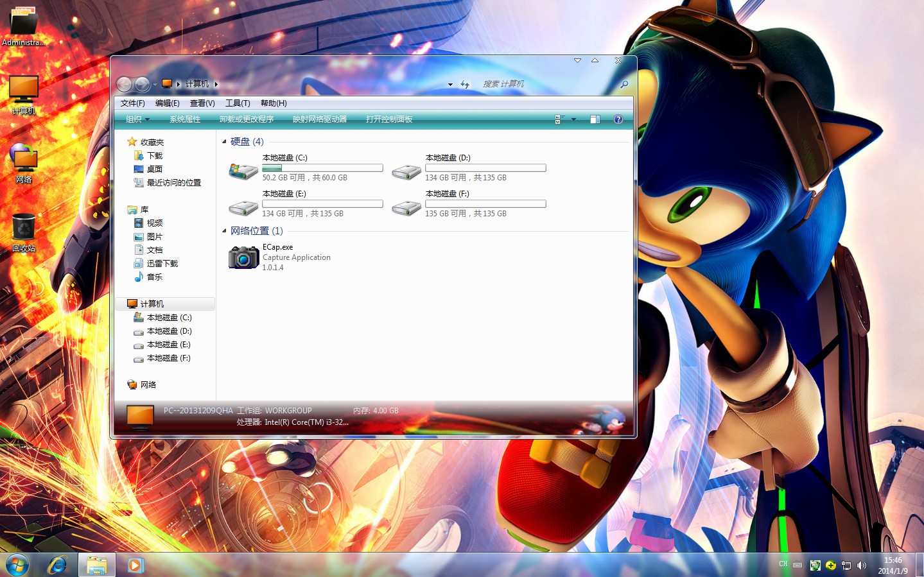Open the 文档 library
The image size is (924, 577).
click(x=148, y=250)
